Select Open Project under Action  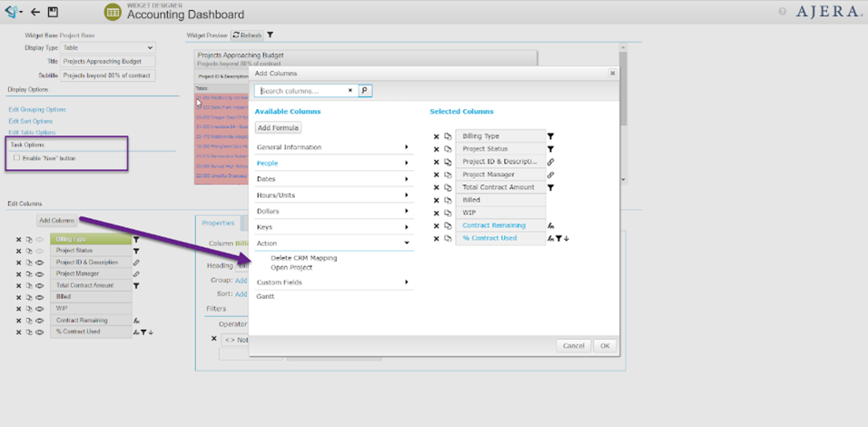291,268
